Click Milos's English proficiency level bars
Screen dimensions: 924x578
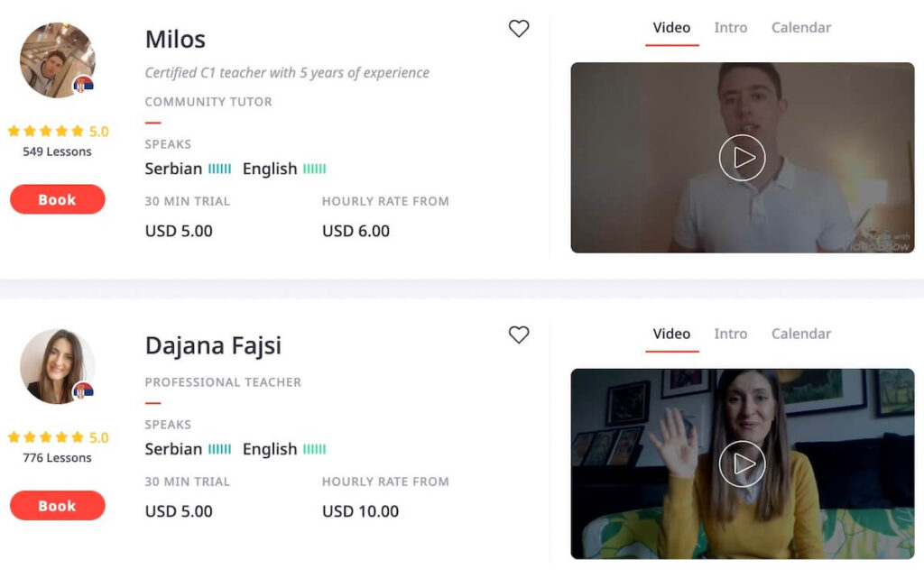[314, 169]
